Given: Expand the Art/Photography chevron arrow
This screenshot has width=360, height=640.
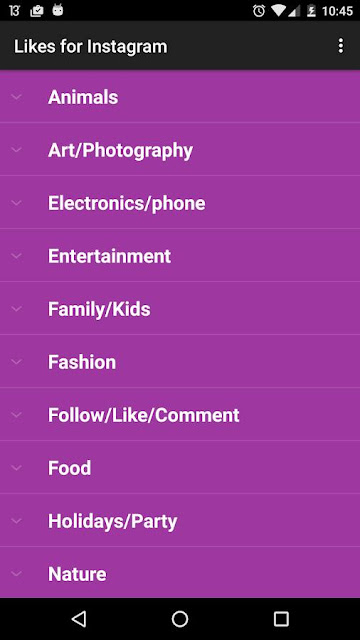Looking at the screenshot, I should click(16, 150).
